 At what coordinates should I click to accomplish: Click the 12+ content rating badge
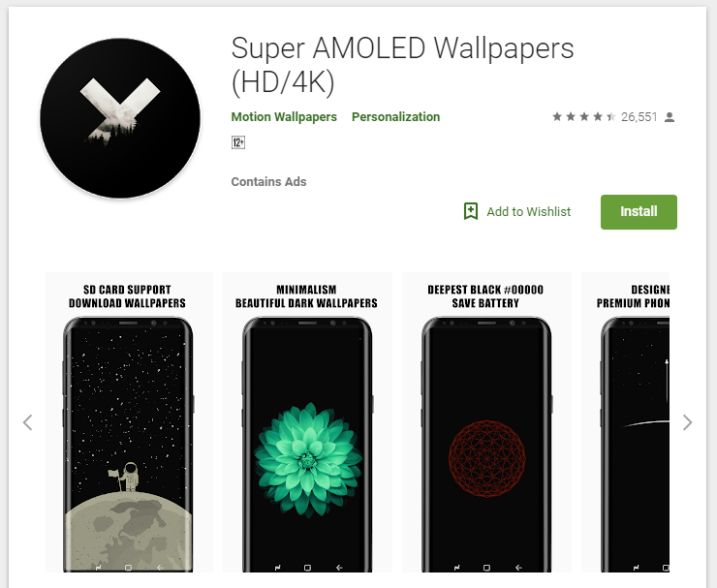coord(238,142)
